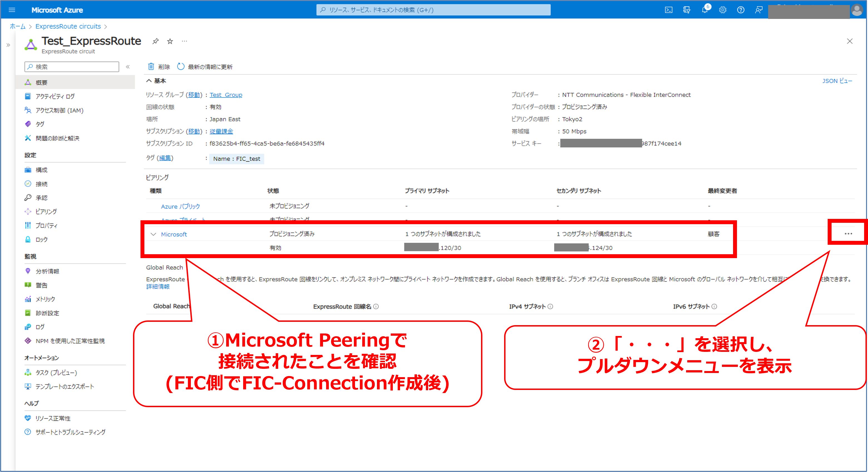The height and width of the screenshot is (472, 868).
Task: Mark the resource as favorite with star
Action: [170, 41]
